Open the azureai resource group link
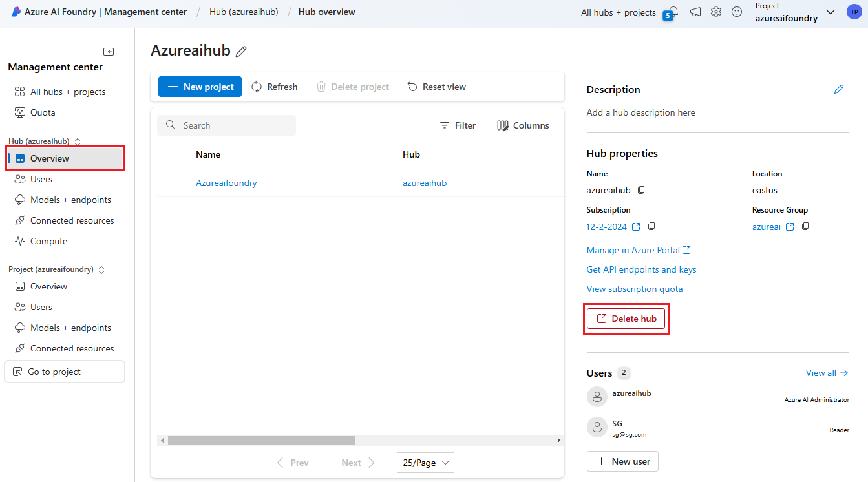 (767, 227)
